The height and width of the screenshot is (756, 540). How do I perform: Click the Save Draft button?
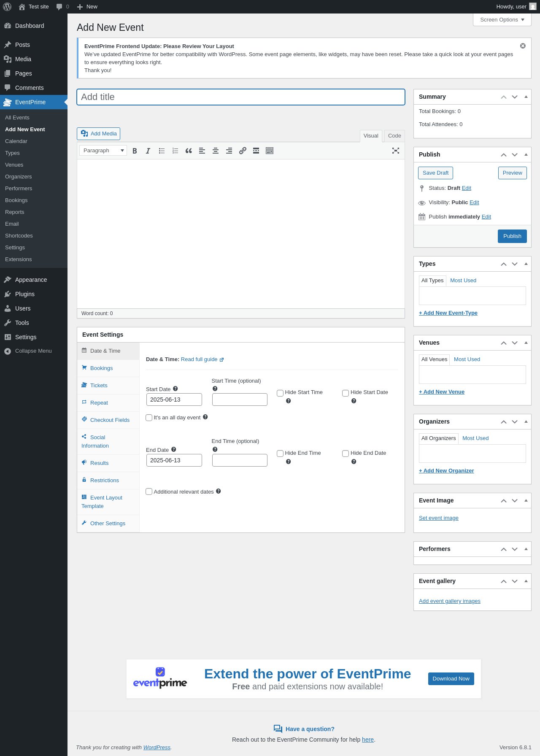pyautogui.click(x=435, y=173)
